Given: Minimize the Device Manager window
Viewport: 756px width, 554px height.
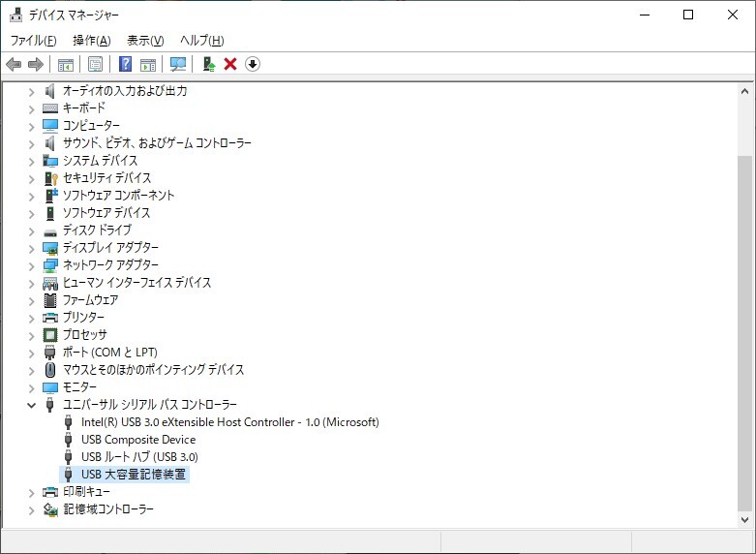Looking at the screenshot, I should (x=645, y=15).
